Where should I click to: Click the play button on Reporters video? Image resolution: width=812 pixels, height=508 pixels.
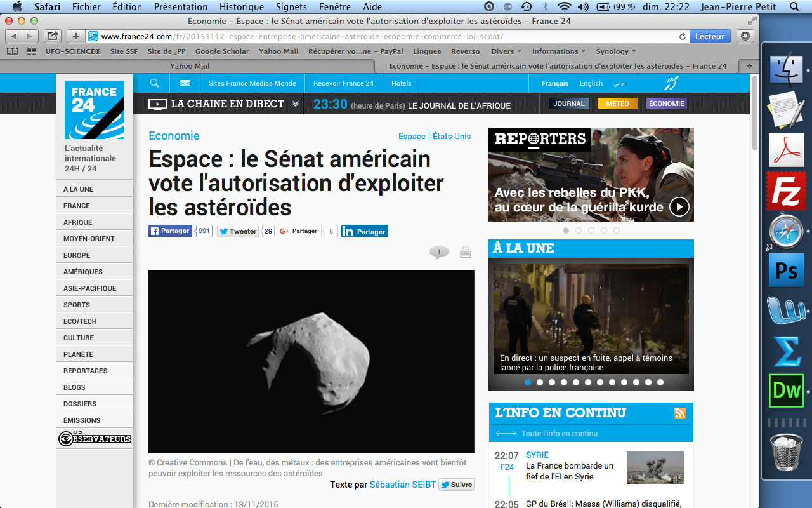tap(679, 206)
